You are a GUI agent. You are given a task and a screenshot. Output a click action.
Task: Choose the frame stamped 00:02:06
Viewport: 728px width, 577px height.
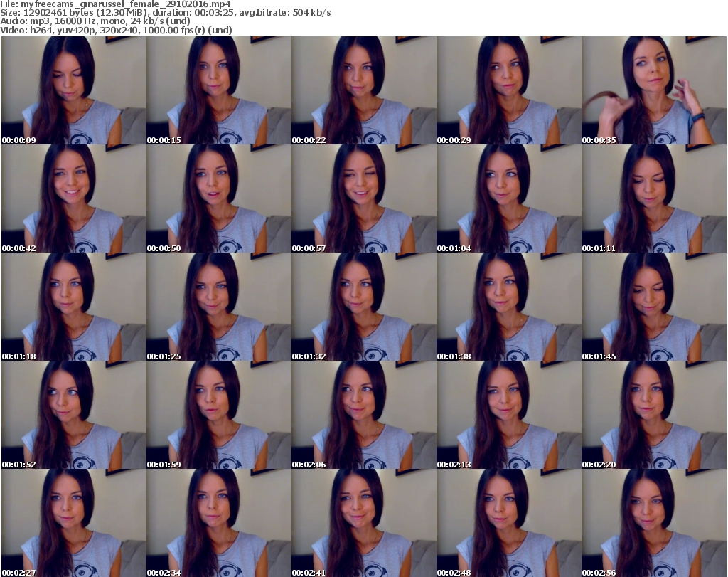[x=363, y=415]
